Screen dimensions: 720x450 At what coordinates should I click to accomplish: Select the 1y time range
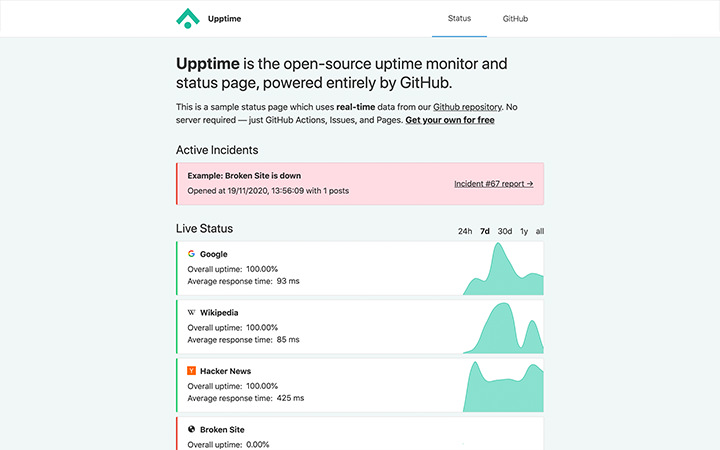pyautogui.click(x=524, y=231)
